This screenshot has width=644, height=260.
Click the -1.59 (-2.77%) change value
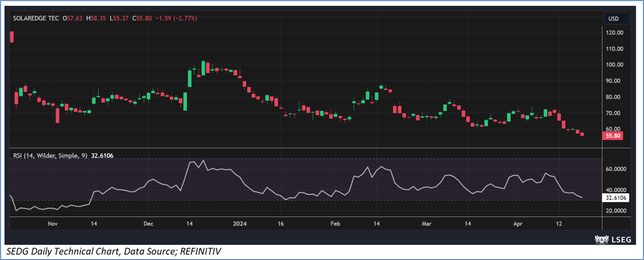pyautogui.click(x=176, y=19)
